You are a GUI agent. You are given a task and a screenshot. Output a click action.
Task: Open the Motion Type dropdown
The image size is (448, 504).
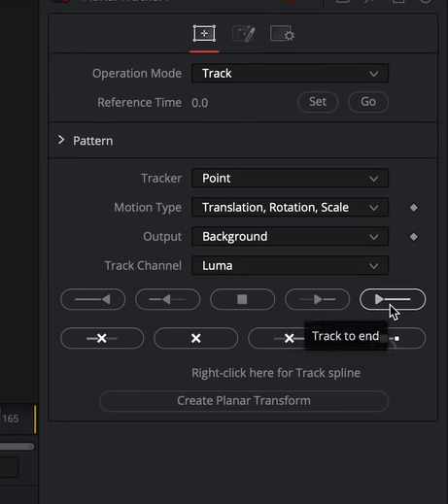point(290,207)
